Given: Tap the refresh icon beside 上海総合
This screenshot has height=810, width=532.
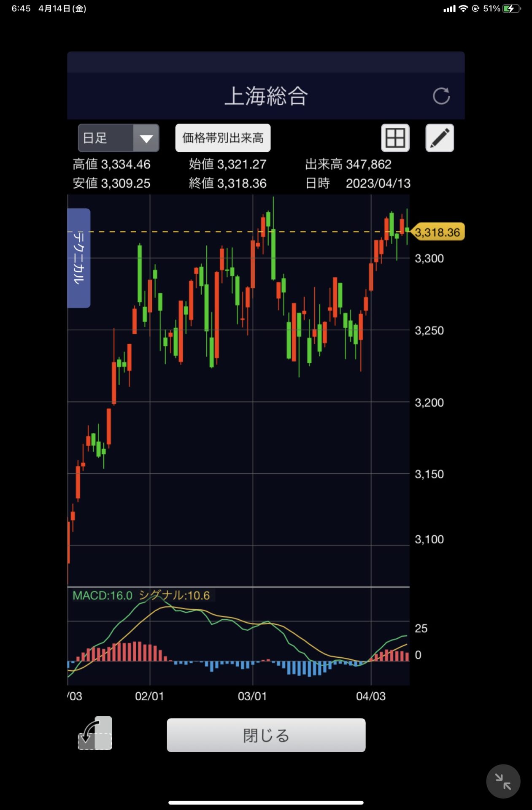Looking at the screenshot, I should point(441,96).
